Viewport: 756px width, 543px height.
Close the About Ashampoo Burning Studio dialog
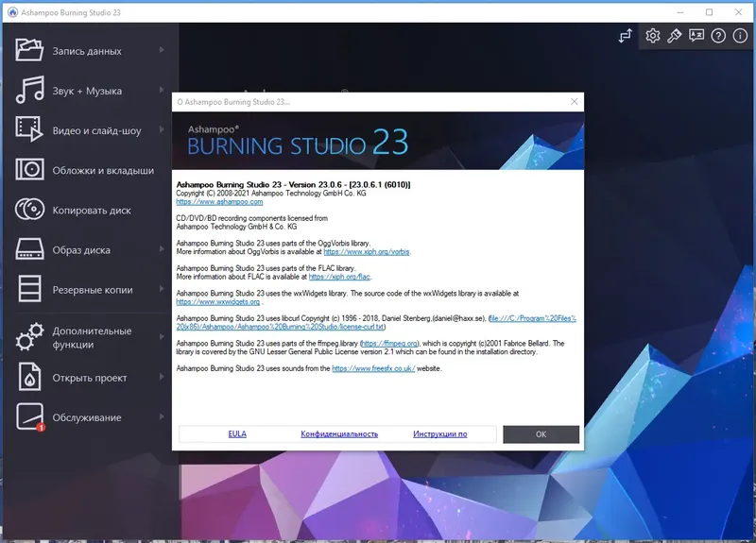[x=574, y=102]
